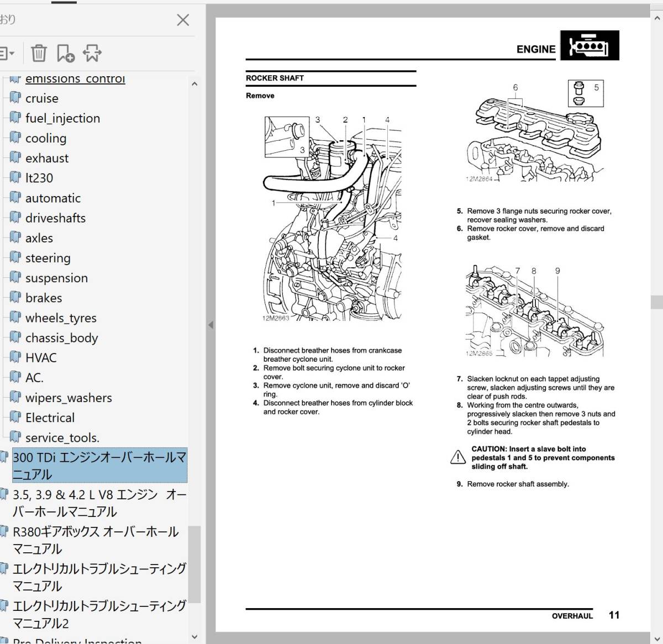663x644 pixels.
Task: Collapse the navigation pane with divider arrow
Action: (x=211, y=325)
